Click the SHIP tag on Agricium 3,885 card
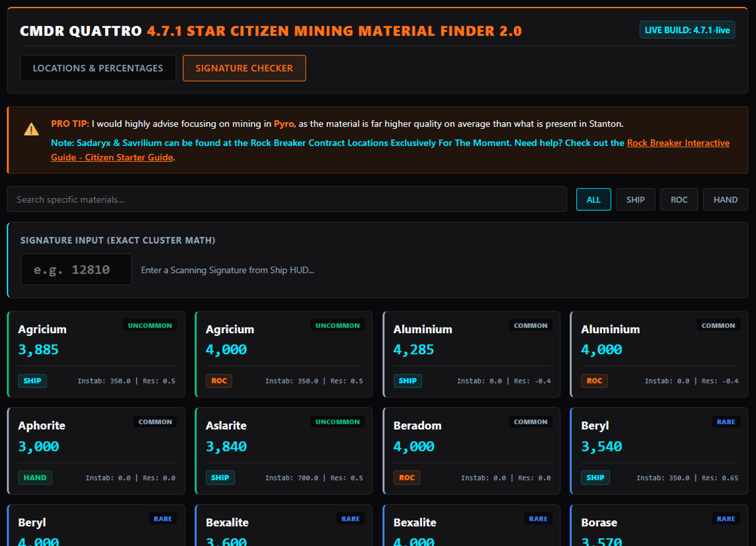Viewport: 756px width, 546px height. [32, 381]
